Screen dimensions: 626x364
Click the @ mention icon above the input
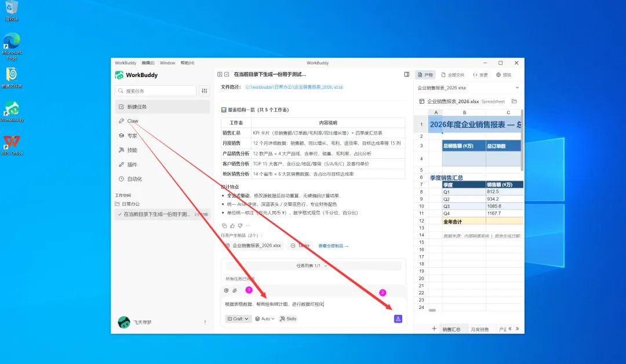(x=227, y=290)
